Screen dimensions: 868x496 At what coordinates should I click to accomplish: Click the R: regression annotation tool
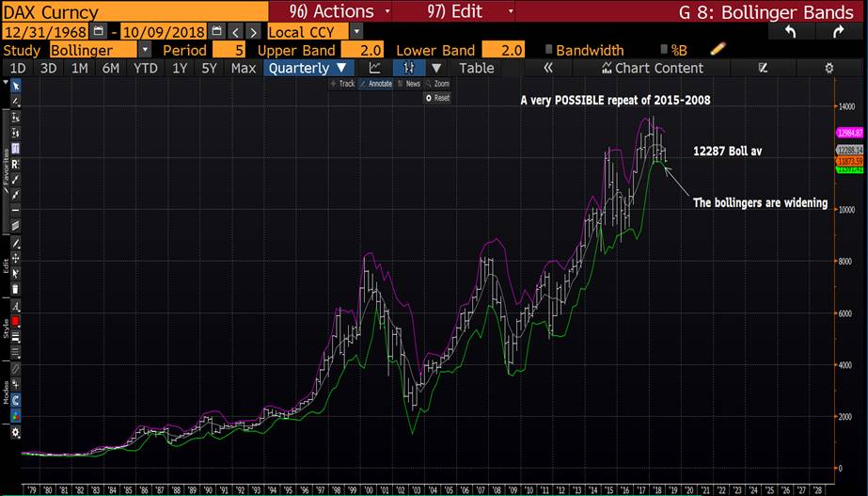point(15,164)
